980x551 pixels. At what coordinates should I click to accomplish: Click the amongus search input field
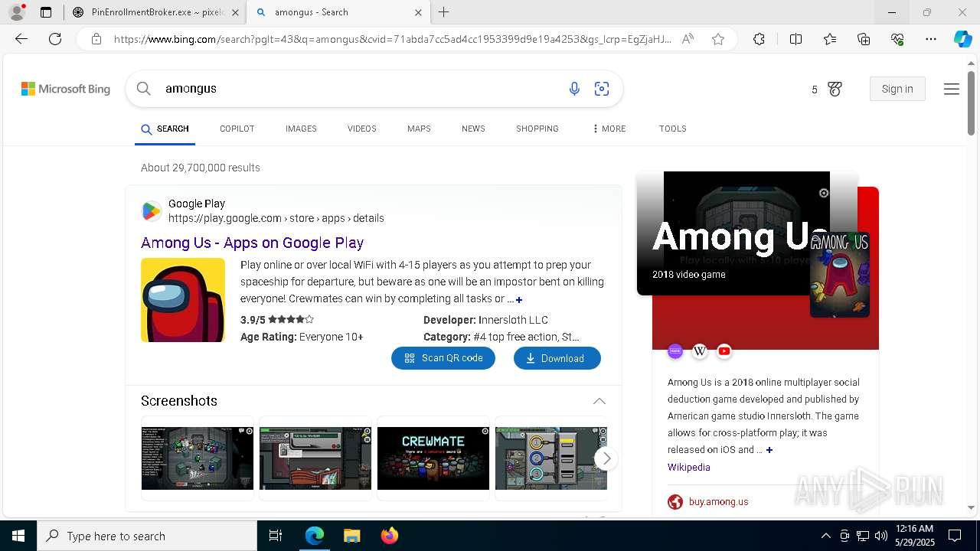(360, 89)
